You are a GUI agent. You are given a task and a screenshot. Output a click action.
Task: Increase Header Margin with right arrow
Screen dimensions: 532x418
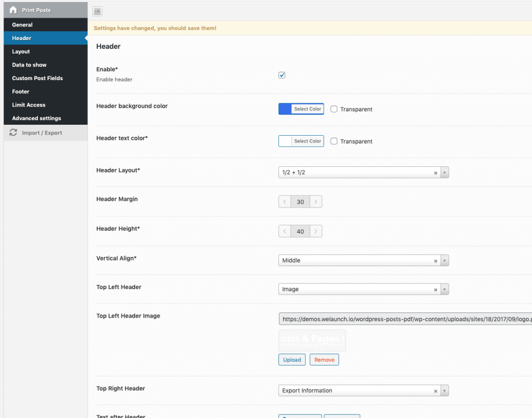pos(316,202)
